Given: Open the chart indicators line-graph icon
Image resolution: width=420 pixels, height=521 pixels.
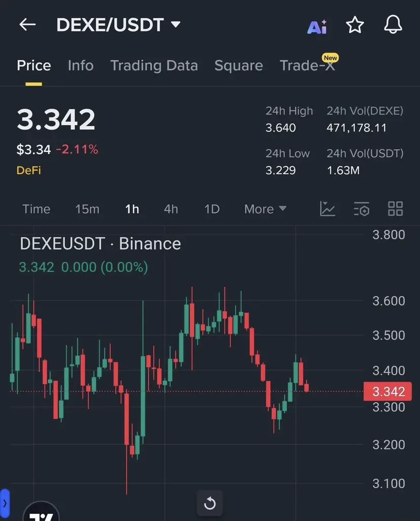Looking at the screenshot, I should pyautogui.click(x=327, y=209).
